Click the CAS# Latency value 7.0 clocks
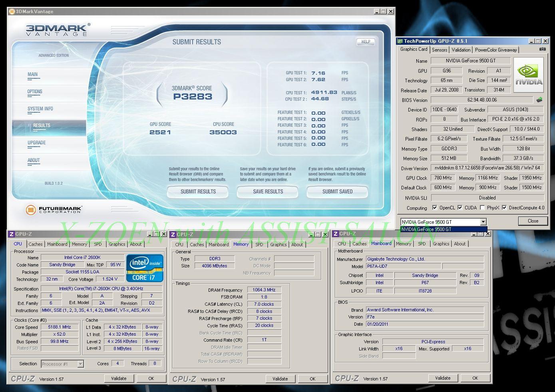This screenshot has width=555, height=392. (x=264, y=304)
